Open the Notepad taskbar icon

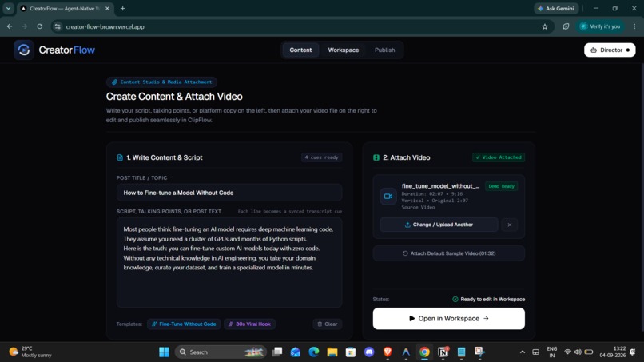461,352
